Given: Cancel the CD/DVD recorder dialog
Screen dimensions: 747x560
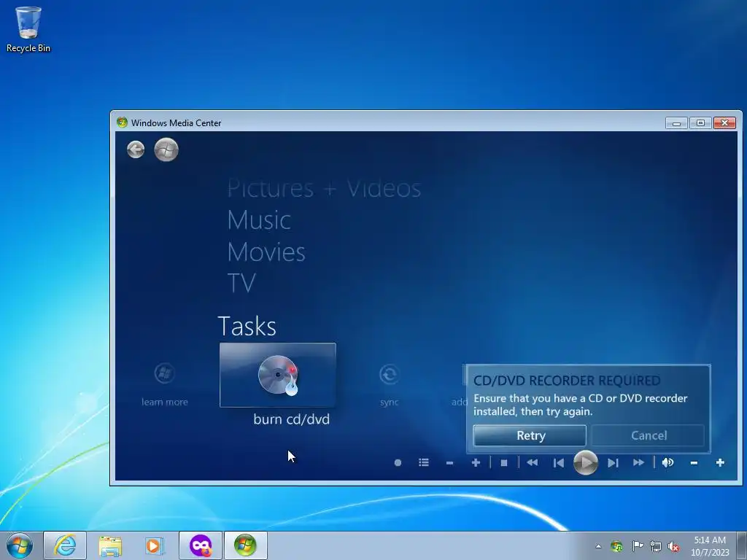Looking at the screenshot, I should tap(648, 435).
